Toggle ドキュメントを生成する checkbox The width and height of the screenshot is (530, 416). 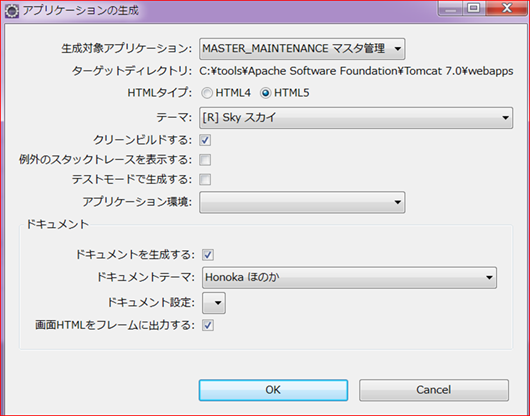pos(208,254)
